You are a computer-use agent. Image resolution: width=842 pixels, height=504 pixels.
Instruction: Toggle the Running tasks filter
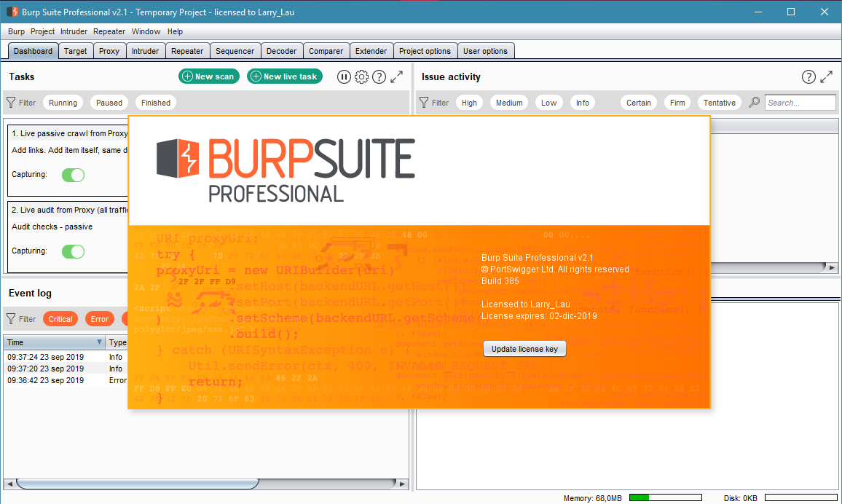tap(63, 103)
